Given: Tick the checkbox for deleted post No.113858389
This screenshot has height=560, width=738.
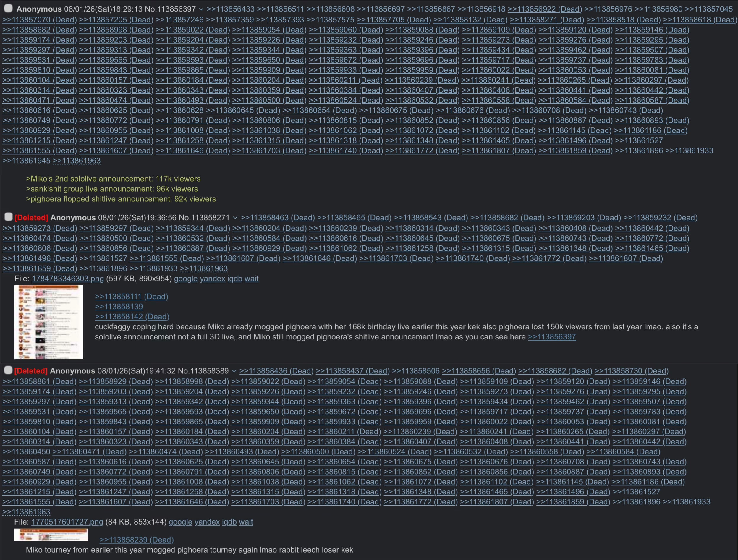Looking at the screenshot, I should click(x=8, y=370).
